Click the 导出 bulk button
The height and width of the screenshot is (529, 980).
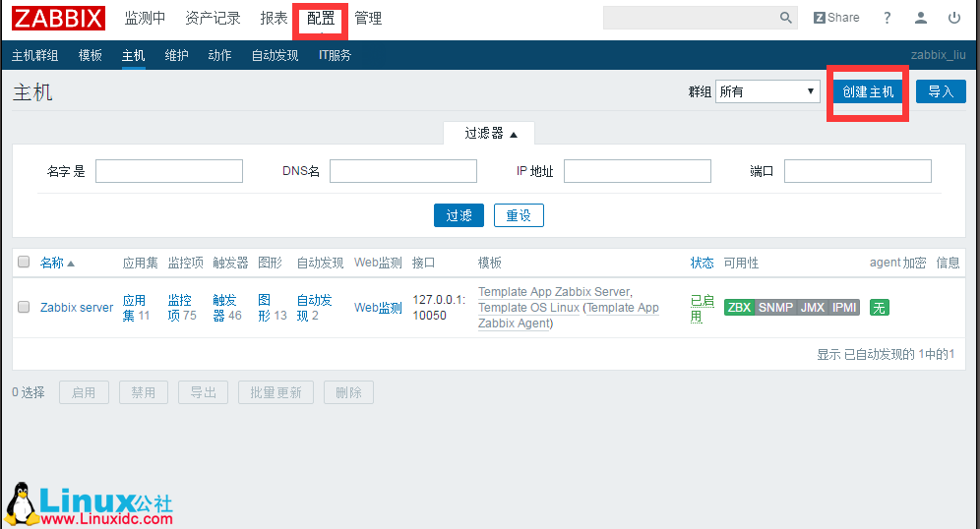[x=203, y=392]
